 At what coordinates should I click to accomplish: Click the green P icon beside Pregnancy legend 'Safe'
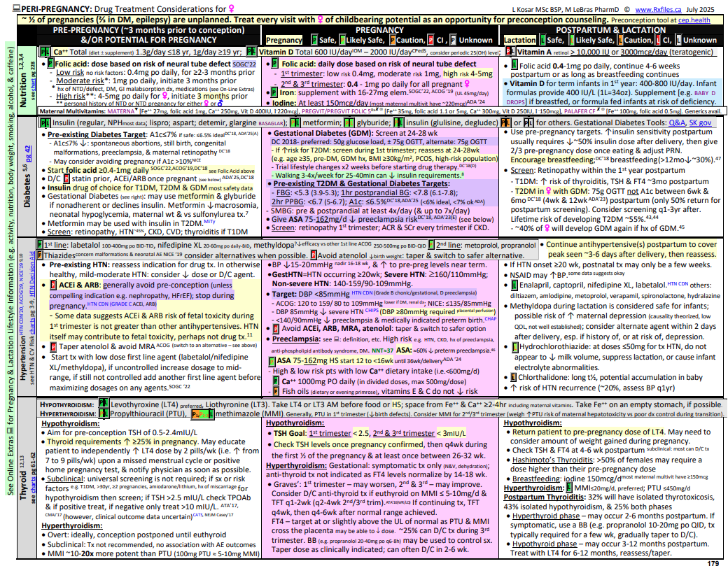(314, 40)
